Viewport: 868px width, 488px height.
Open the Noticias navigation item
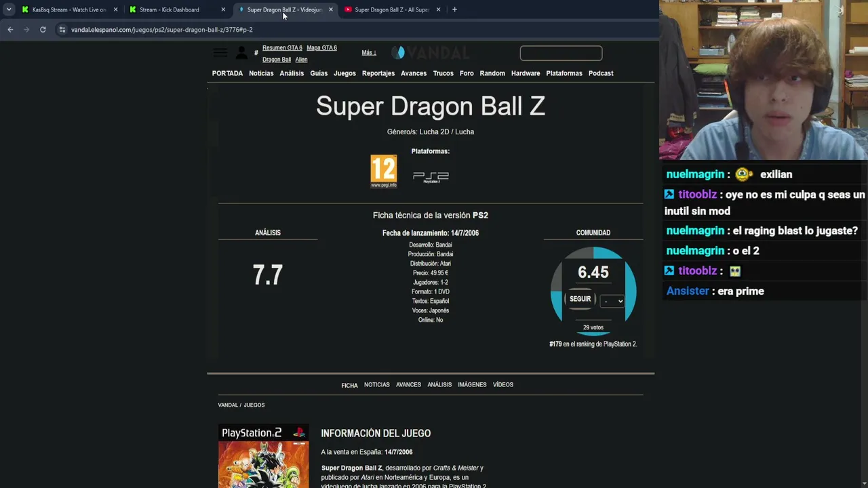(261, 73)
